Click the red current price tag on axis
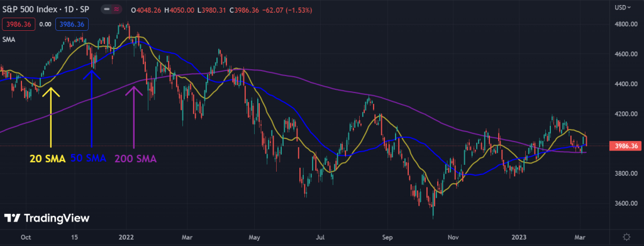 (626, 146)
